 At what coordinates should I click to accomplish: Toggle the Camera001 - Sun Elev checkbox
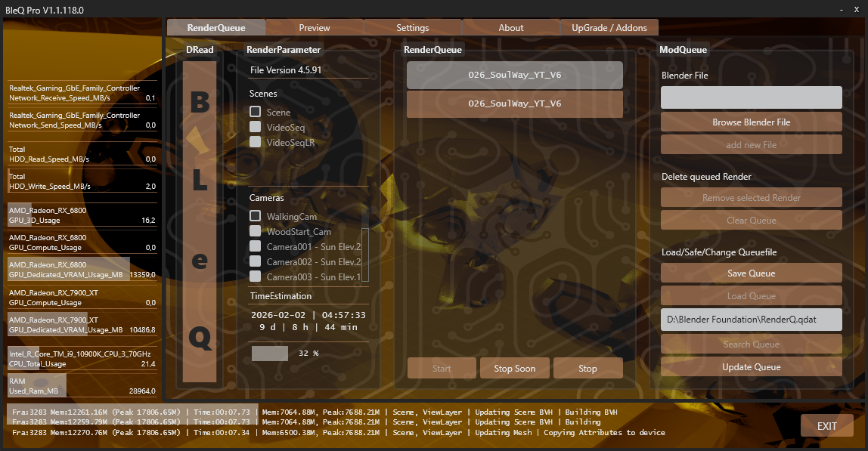(x=256, y=246)
